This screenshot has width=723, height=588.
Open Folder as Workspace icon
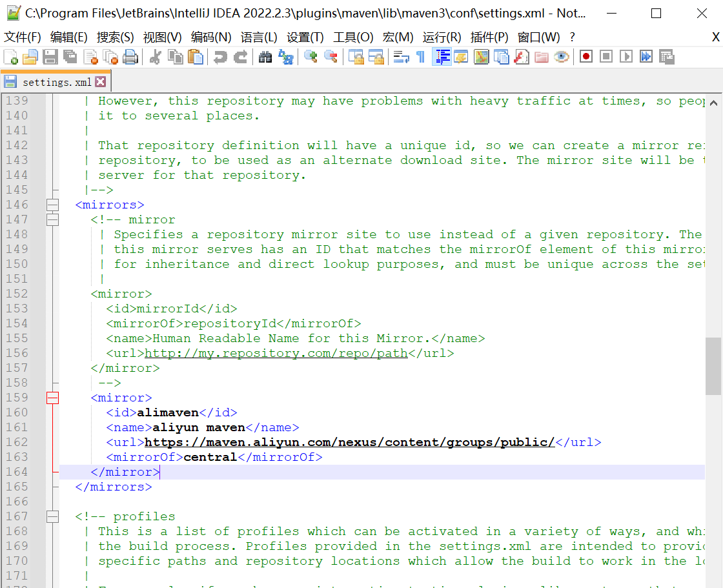click(x=542, y=57)
